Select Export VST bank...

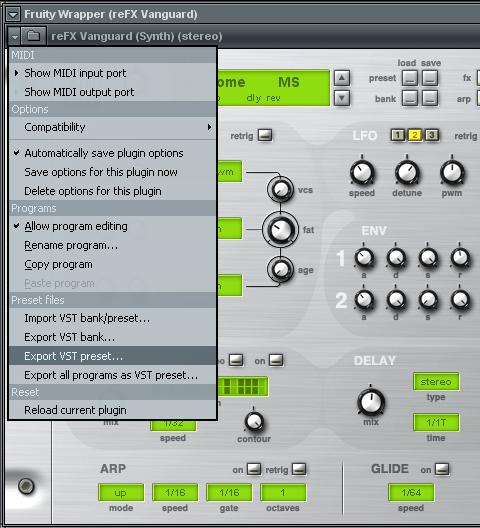(113, 337)
